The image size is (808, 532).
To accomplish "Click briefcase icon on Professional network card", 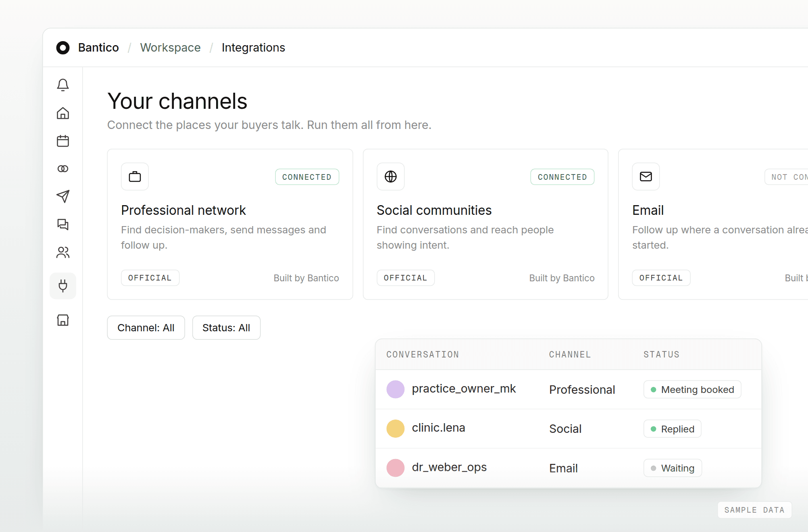I will 135,177.
